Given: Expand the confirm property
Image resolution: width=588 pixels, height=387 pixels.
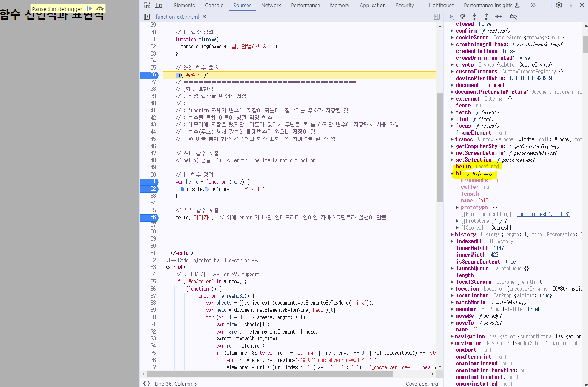Looking at the screenshot, I should tap(452, 31).
